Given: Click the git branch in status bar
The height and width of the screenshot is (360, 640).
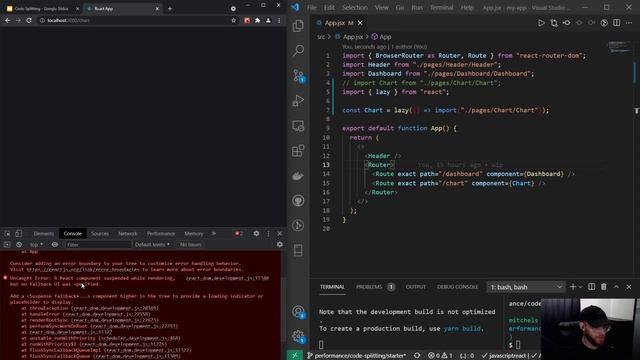Looking at the screenshot, I should (356, 356).
